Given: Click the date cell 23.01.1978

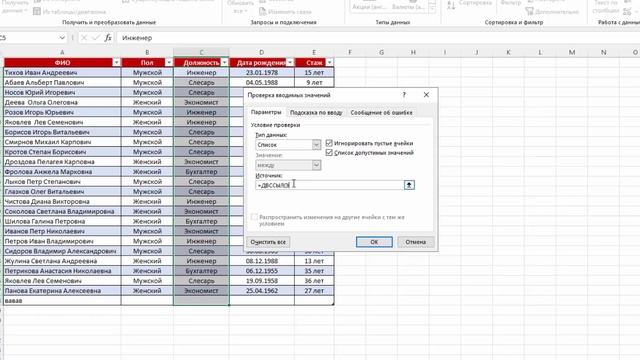Looking at the screenshot, I should (x=262, y=73).
